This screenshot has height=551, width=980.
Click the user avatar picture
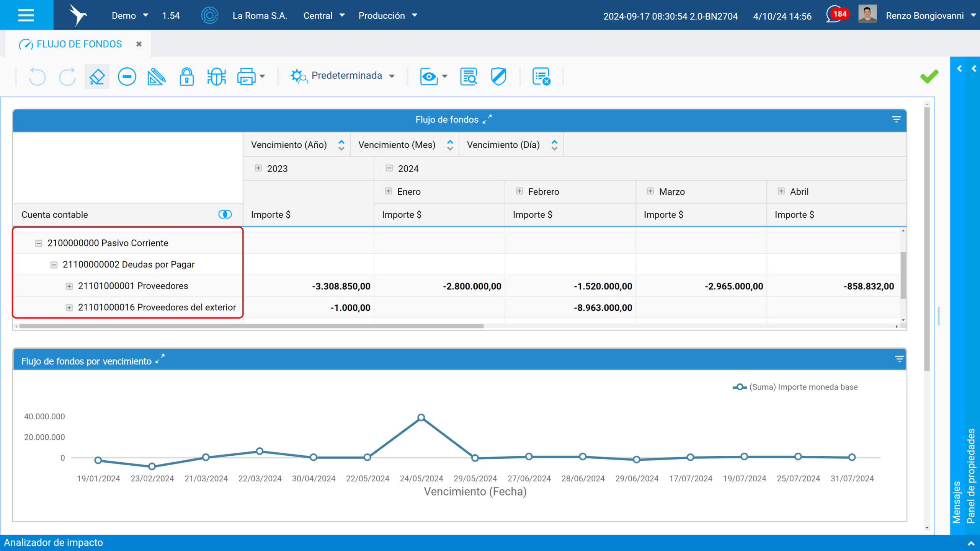(867, 14)
